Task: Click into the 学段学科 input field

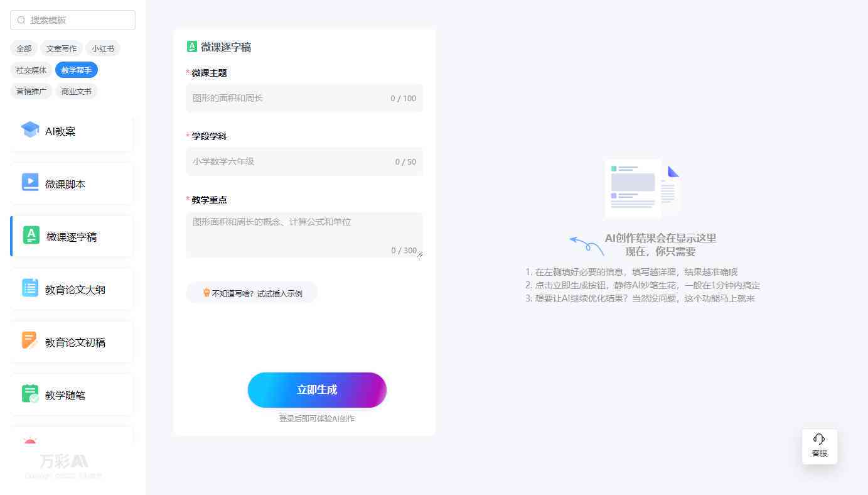Action: tap(304, 161)
